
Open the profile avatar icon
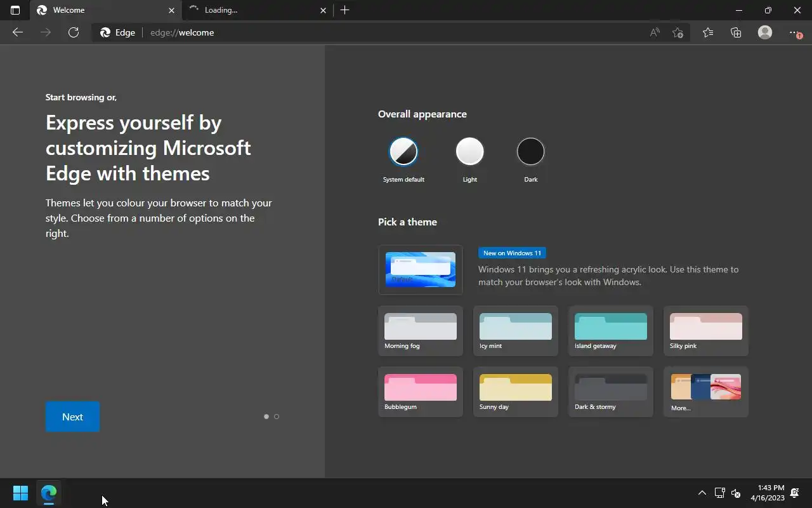(x=765, y=32)
